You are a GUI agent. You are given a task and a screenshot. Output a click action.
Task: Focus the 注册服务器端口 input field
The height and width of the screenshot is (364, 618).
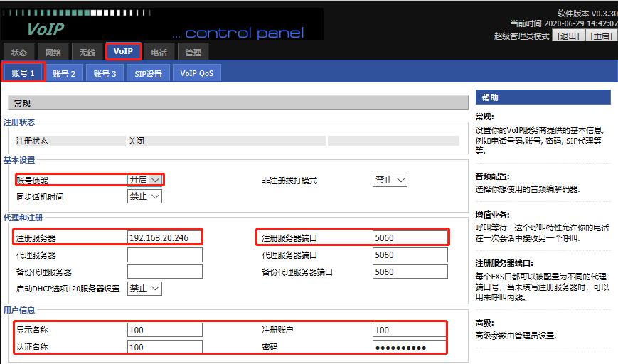410,237
